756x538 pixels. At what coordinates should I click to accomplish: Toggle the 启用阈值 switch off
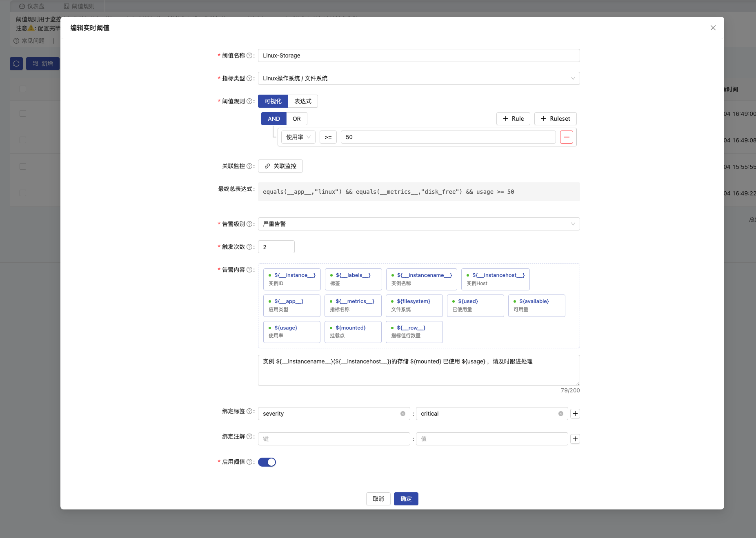tap(267, 462)
